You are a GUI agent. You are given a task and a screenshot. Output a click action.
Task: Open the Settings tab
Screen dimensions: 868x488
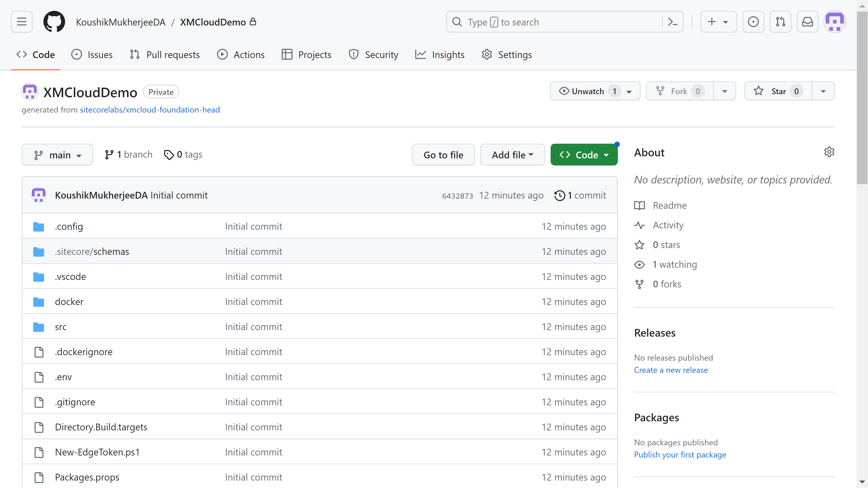507,54
